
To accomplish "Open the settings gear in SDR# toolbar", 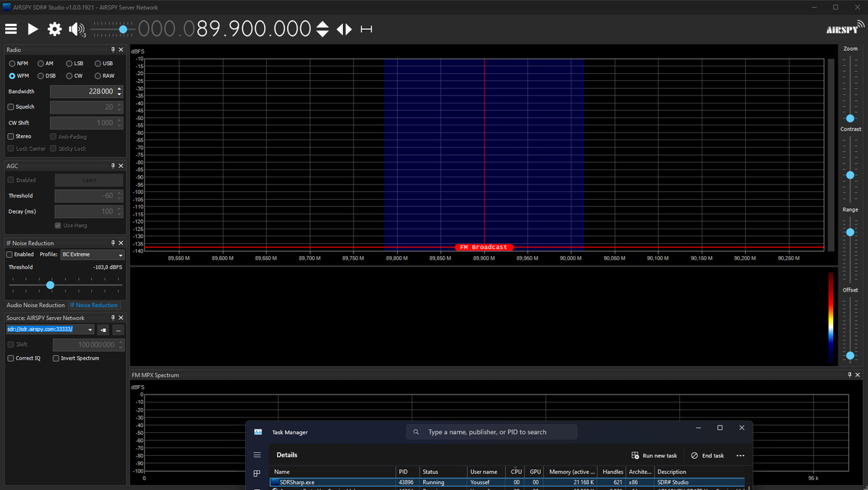I will pyautogui.click(x=54, y=29).
